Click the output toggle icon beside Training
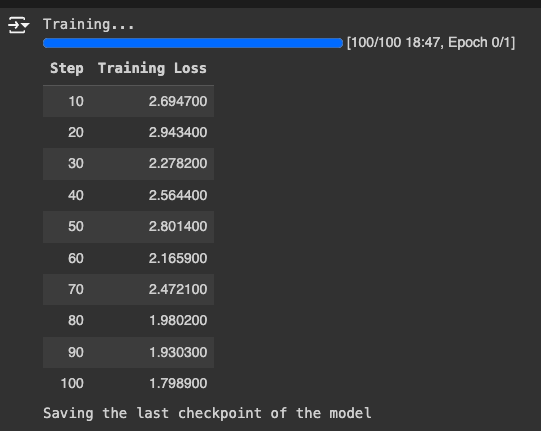 coord(19,25)
